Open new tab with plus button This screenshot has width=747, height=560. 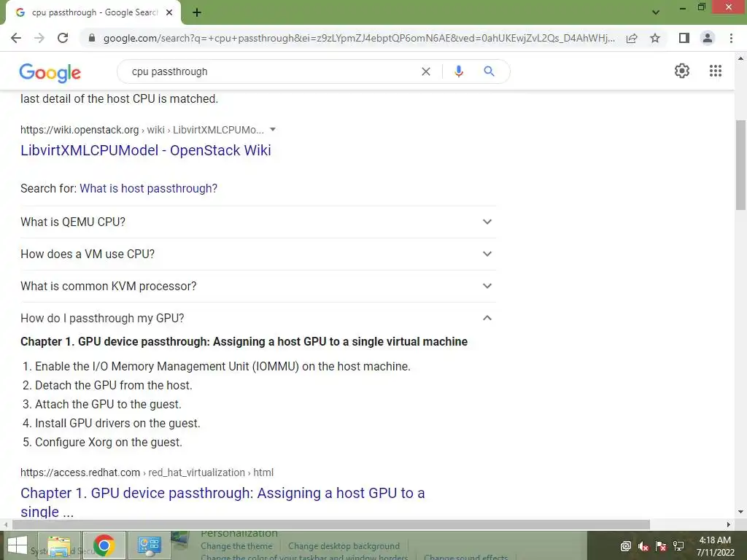[x=197, y=13]
